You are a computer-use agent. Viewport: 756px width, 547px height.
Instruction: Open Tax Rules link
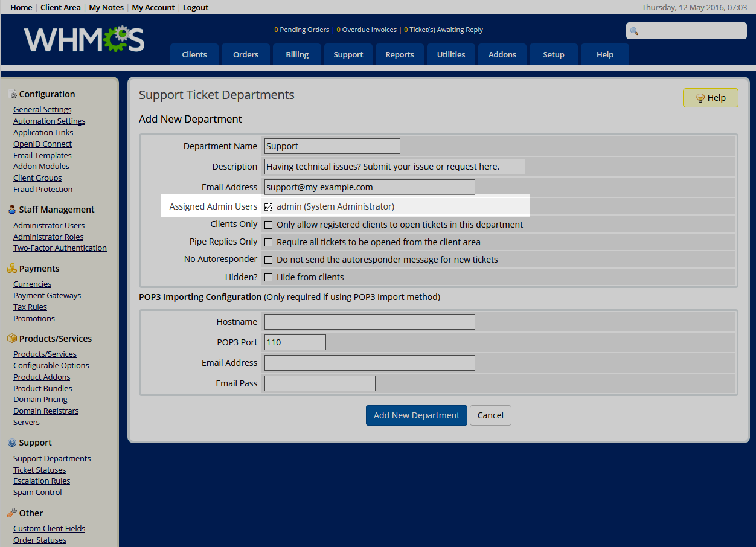tap(30, 307)
